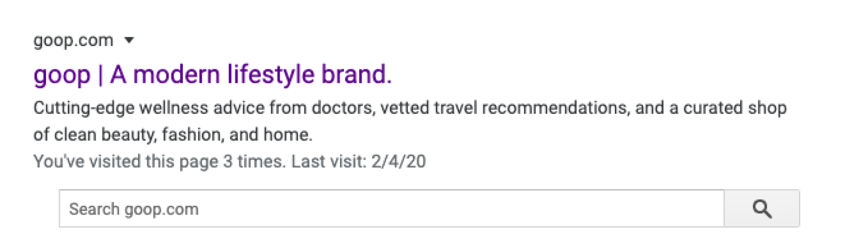Click 'curated shop' in the snippet text
Viewport: 868px width, 248px height.
pyautogui.click(x=735, y=108)
